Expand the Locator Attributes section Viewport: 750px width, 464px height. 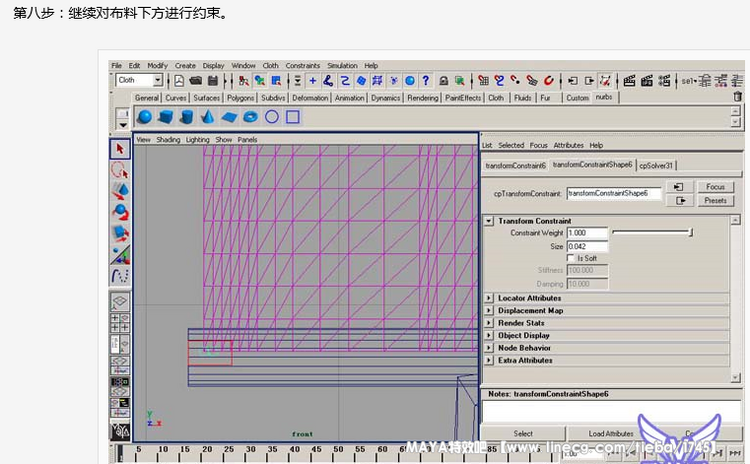489,298
